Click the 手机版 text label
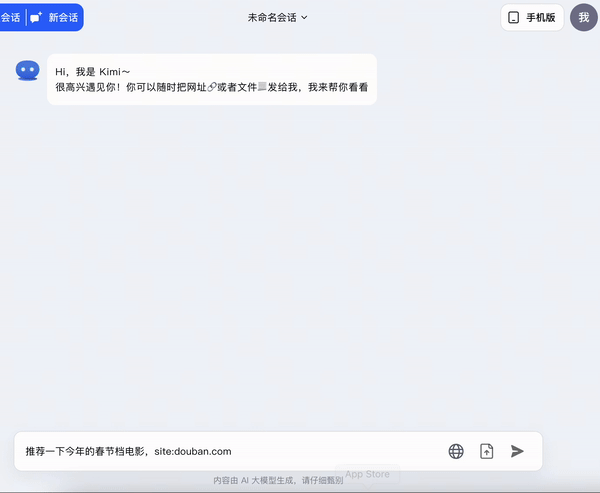 pyautogui.click(x=541, y=18)
